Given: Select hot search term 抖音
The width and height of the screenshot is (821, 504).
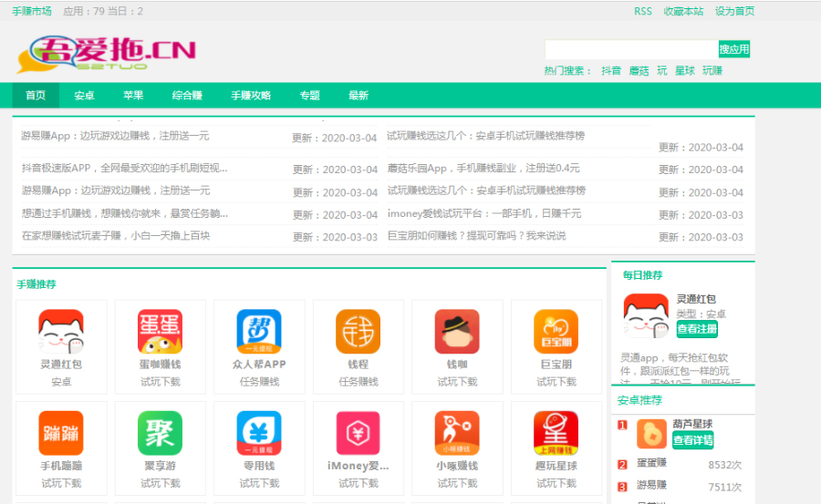Looking at the screenshot, I should (x=611, y=71).
